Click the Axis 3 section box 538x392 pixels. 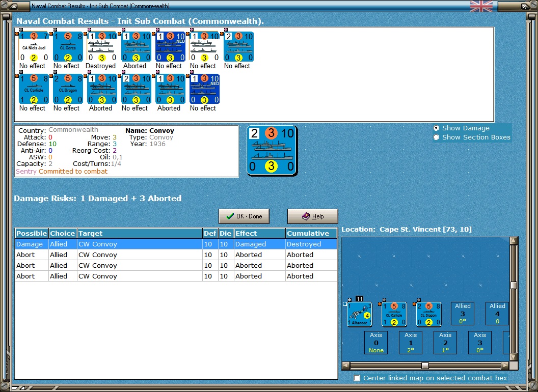coord(480,342)
